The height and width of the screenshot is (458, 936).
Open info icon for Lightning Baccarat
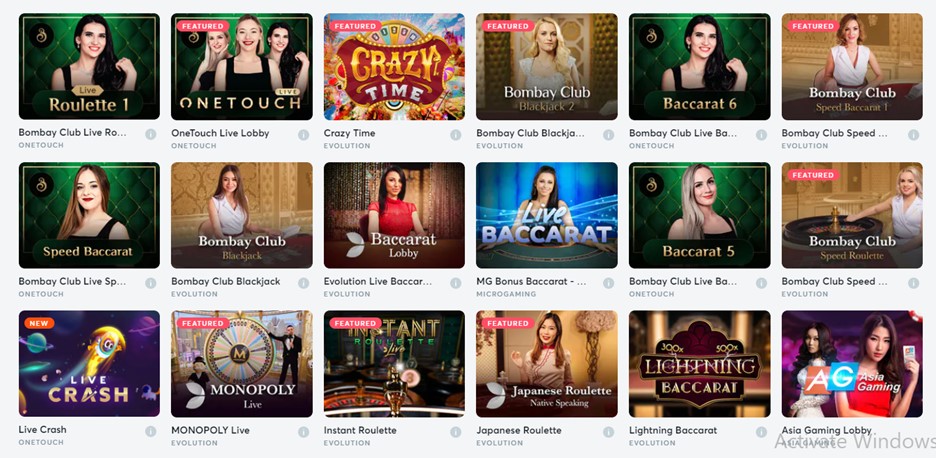coord(761,431)
